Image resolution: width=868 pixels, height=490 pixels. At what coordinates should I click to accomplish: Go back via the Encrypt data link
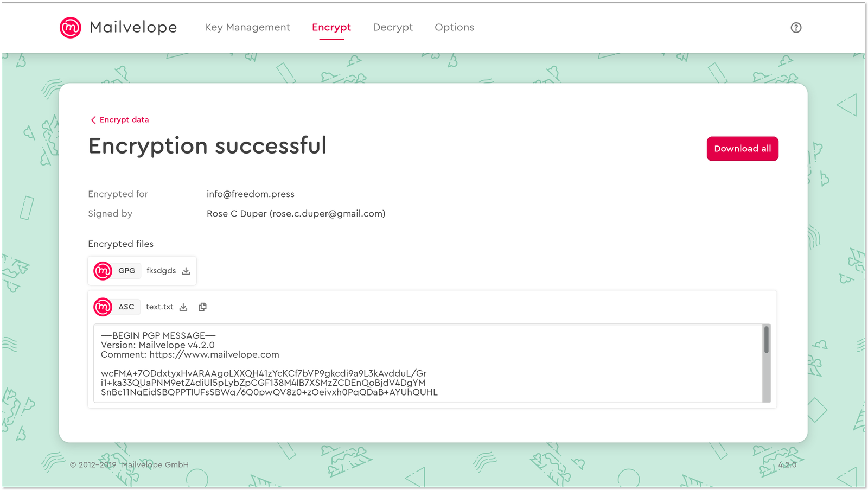pos(125,119)
